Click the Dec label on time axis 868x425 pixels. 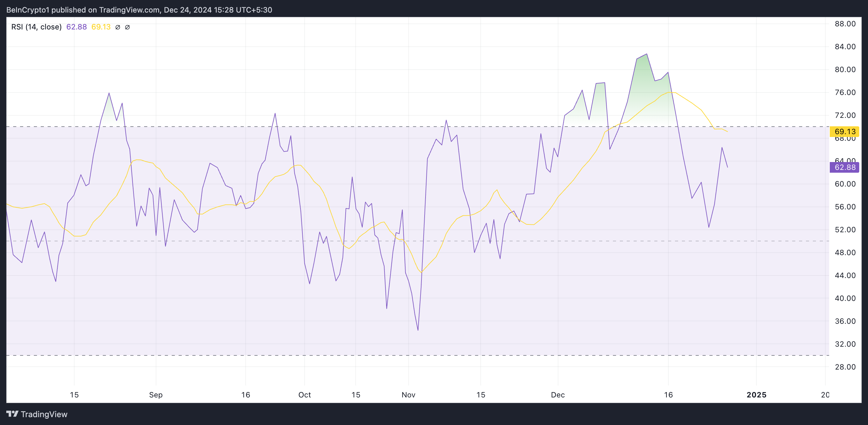tap(558, 395)
